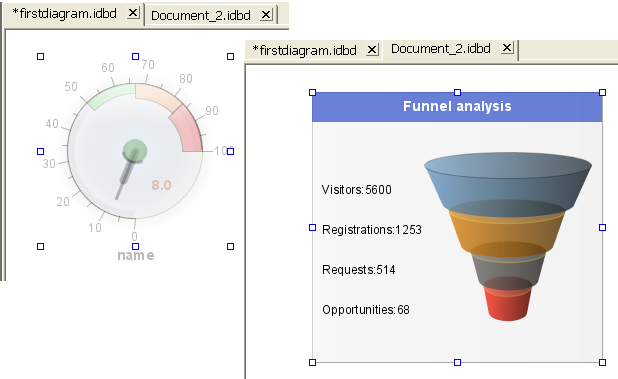Click the gauge's top-left selection handle
618x379 pixels.
tap(40, 56)
